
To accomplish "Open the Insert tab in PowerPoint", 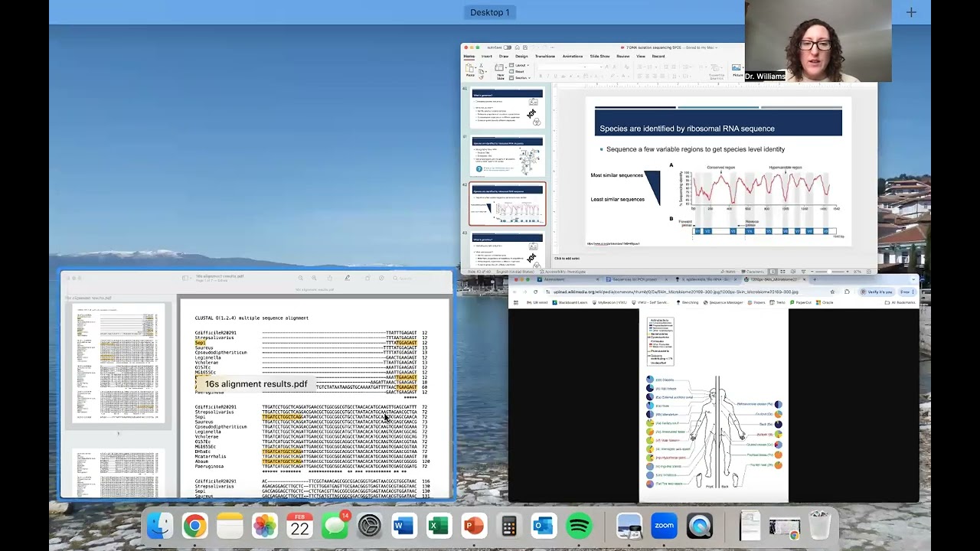I will 486,56.
